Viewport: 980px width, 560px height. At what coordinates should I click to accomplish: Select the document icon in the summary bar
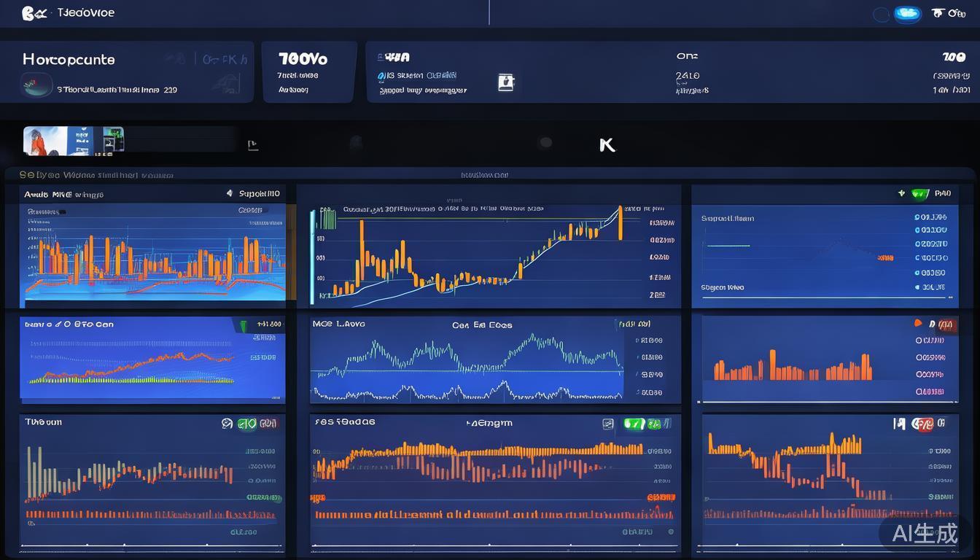[x=506, y=82]
